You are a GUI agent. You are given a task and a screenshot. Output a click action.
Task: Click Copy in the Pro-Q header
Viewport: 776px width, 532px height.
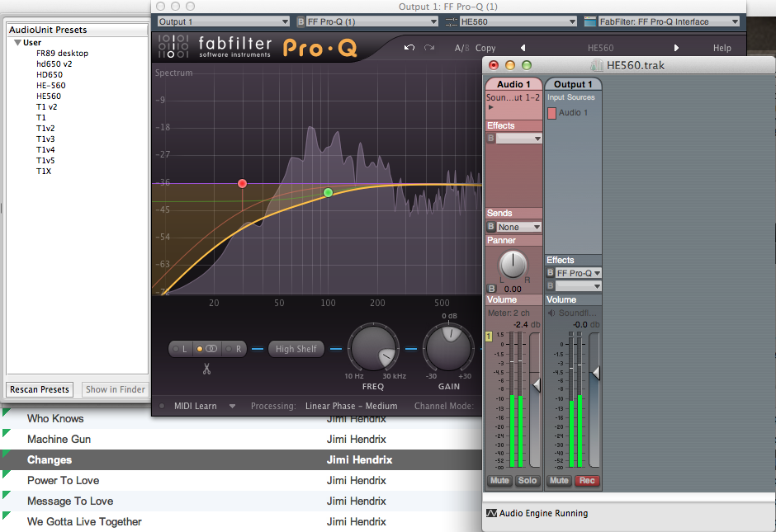[x=485, y=48]
